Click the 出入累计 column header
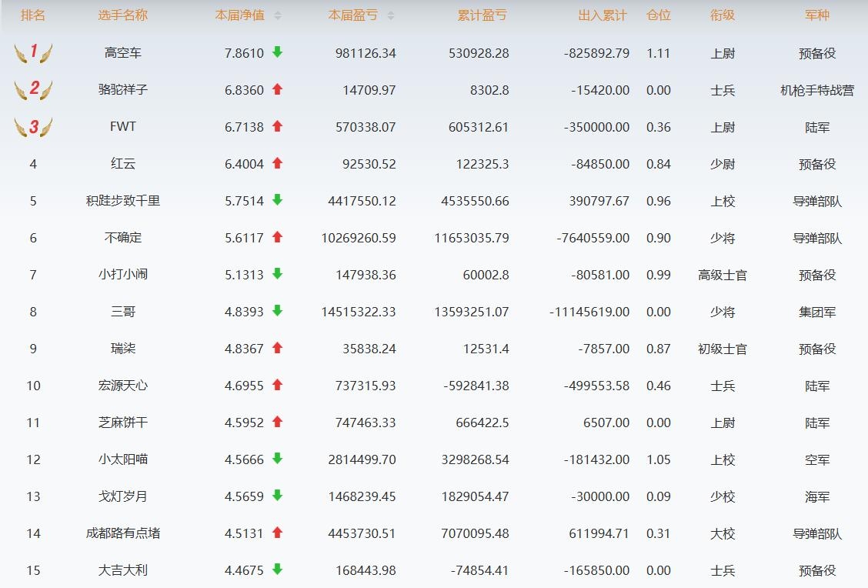The width and height of the screenshot is (868, 588). click(603, 15)
